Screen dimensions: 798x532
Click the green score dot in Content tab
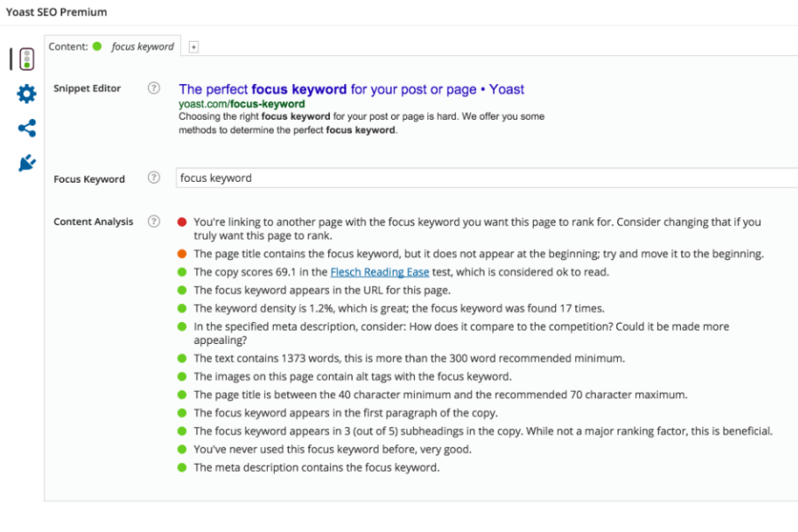98,46
